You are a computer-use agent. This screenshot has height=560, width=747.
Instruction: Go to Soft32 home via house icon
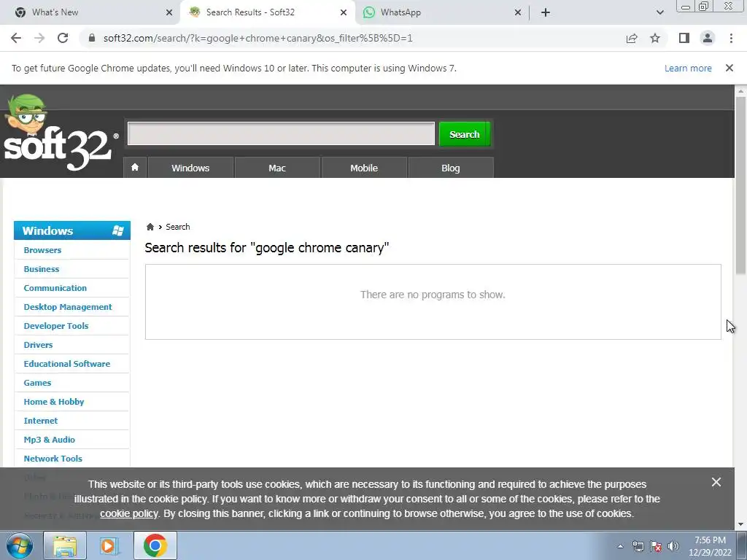click(x=135, y=167)
